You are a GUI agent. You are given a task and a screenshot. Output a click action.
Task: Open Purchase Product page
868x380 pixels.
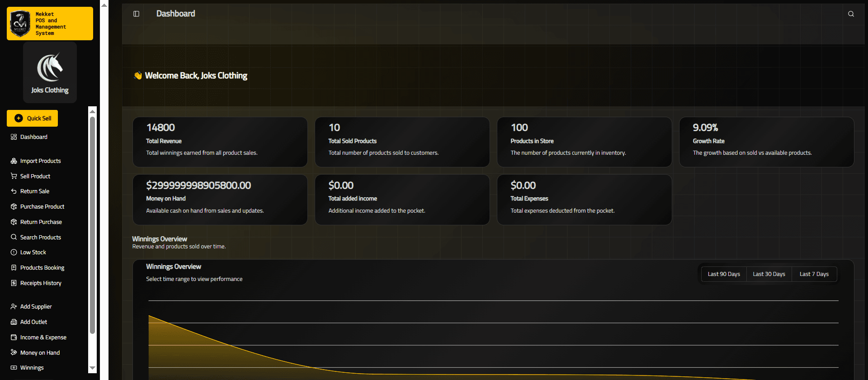(42, 207)
